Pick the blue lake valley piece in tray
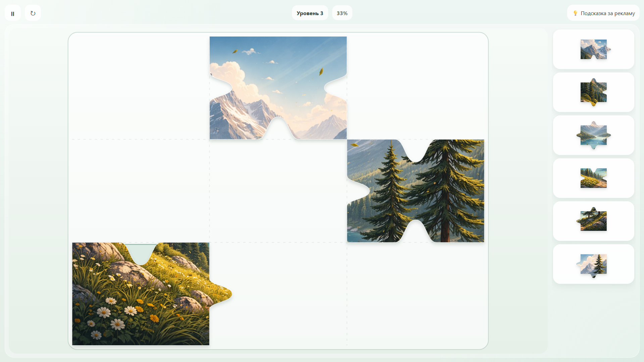 point(594,135)
